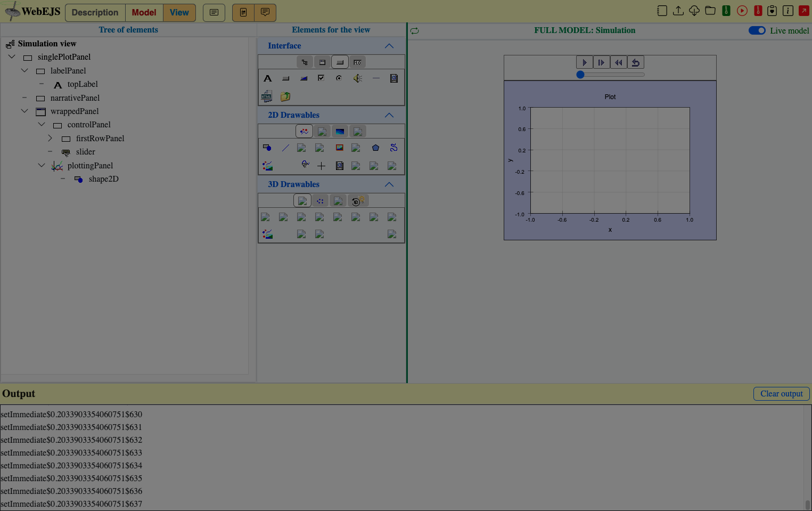Reset the simulation with the undo-arrow button
812x511 pixels.
click(635, 62)
